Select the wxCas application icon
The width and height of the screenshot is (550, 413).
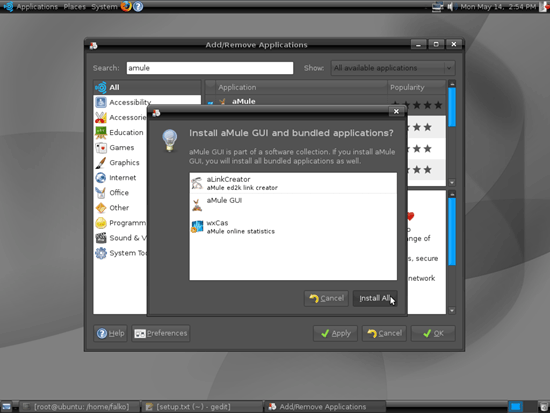pyautogui.click(x=197, y=227)
